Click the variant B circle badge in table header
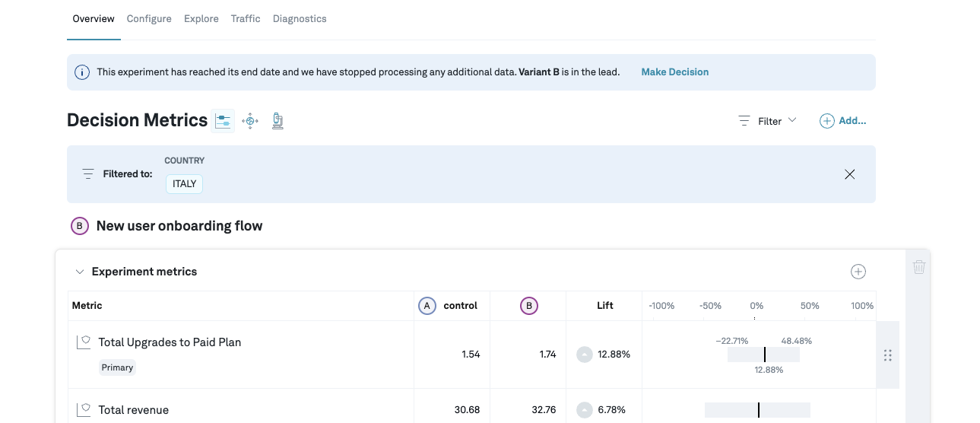The width and height of the screenshot is (980, 423). pos(528,306)
